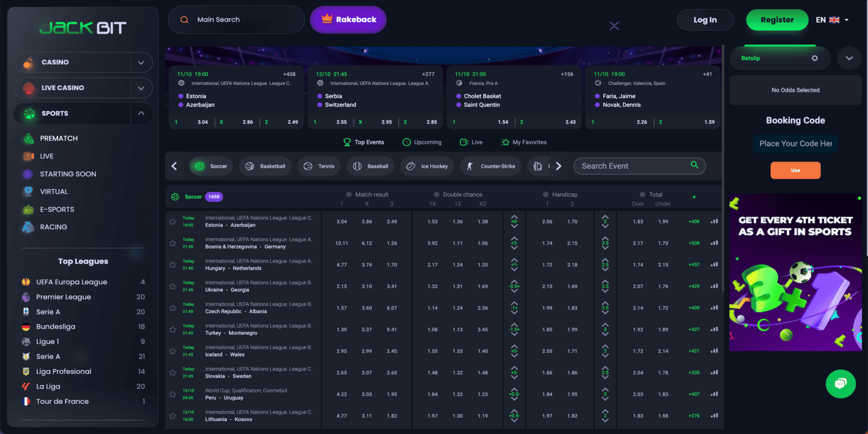Switch to the Live tab

coord(471,142)
